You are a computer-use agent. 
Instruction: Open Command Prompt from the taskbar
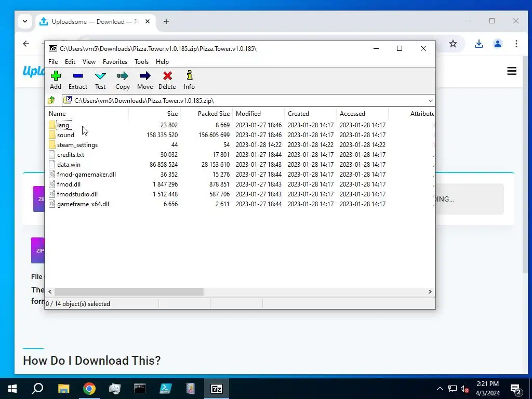coord(140,389)
